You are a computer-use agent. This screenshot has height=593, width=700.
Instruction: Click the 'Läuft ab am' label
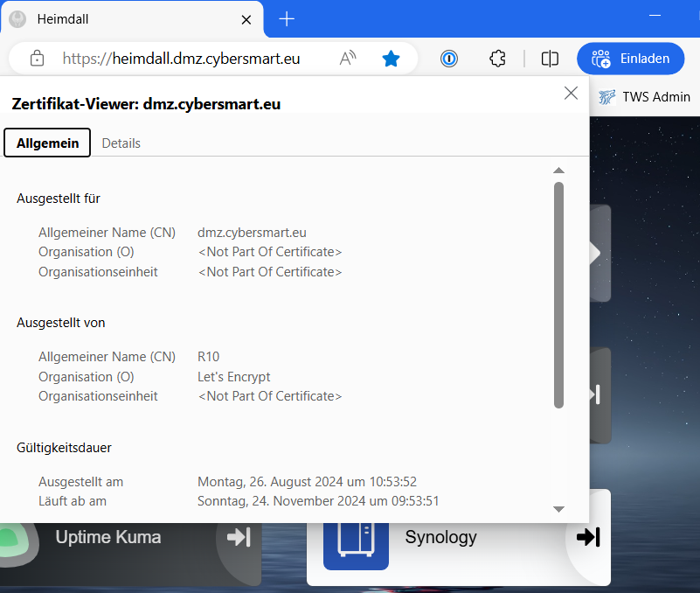pyautogui.click(x=73, y=501)
